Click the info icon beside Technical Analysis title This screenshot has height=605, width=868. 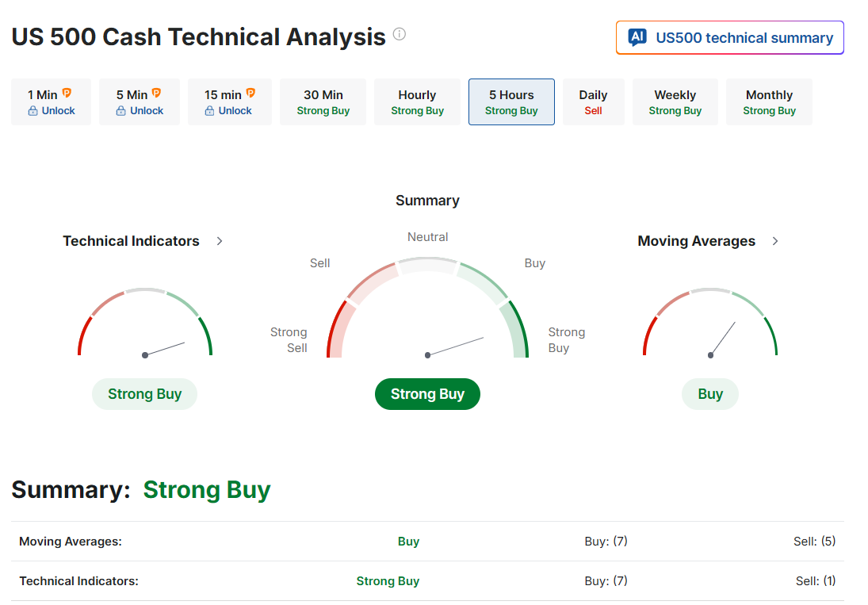click(x=400, y=34)
